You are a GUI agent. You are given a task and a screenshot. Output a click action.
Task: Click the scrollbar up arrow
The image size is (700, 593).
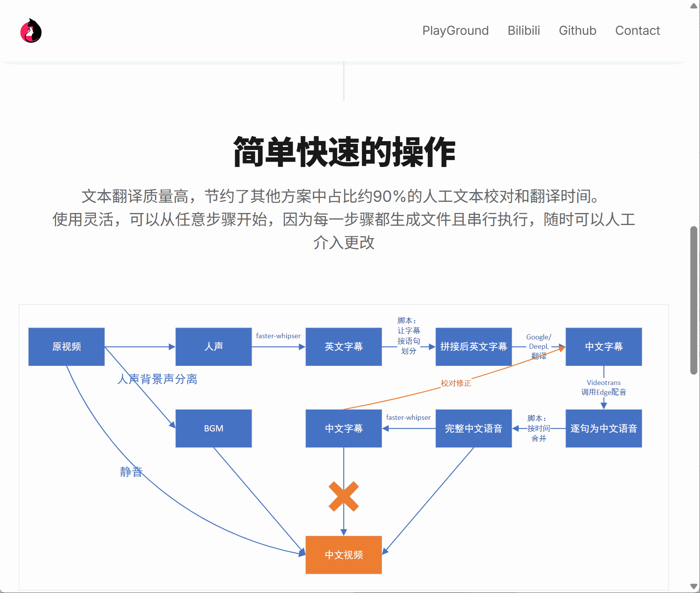point(694,5)
